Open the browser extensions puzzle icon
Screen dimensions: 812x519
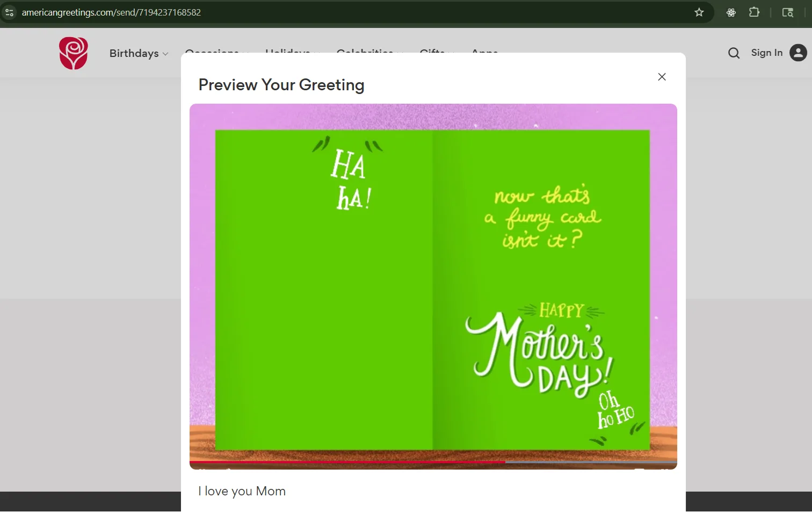click(x=754, y=12)
